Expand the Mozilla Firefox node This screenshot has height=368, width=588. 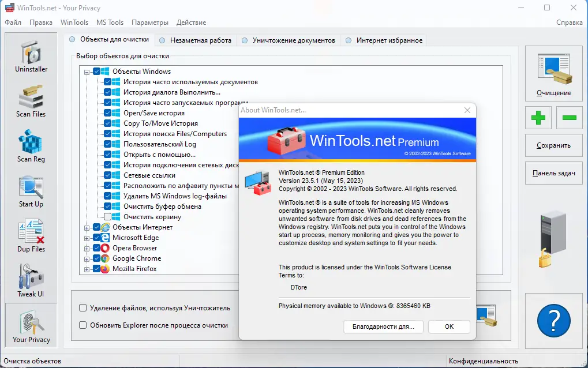point(87,269)
